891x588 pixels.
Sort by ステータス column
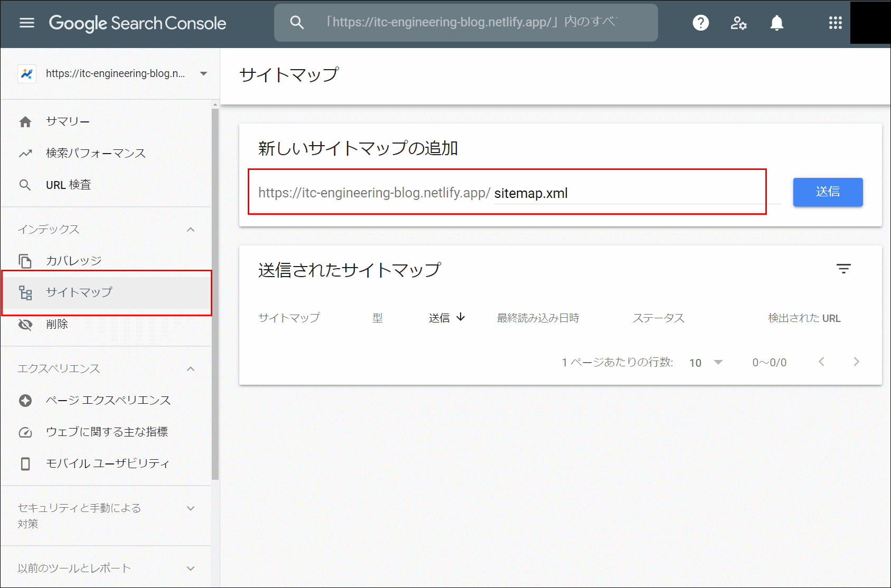click(x=659, y=318)
